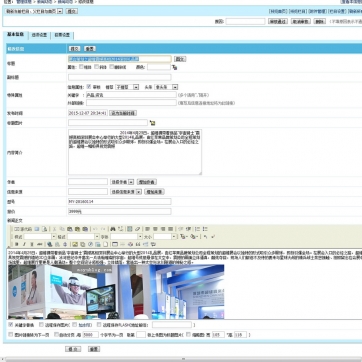362x362 pixels.
Task: Switch to the 基本信息 tab
Action: point(15,35)
